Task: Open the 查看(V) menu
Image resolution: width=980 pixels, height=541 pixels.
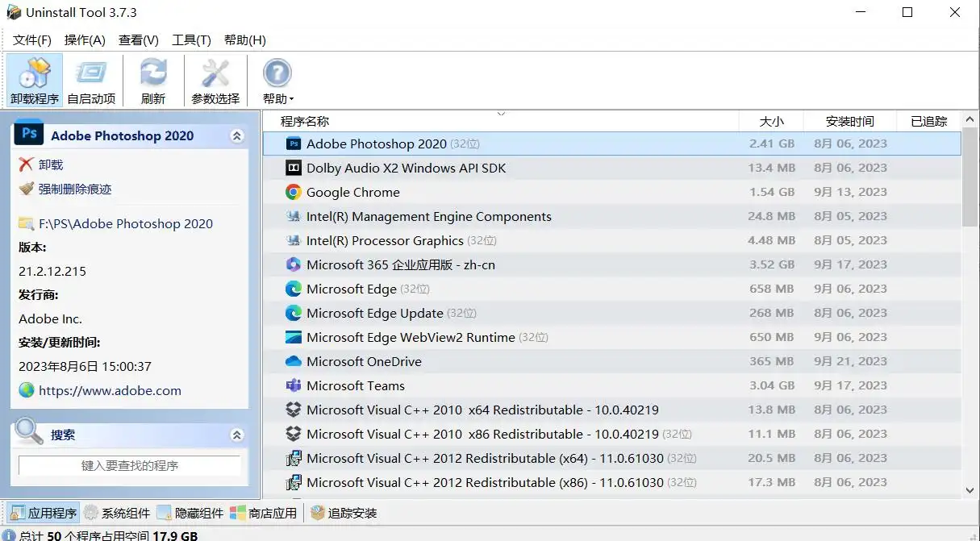Action: pos(139,40)
